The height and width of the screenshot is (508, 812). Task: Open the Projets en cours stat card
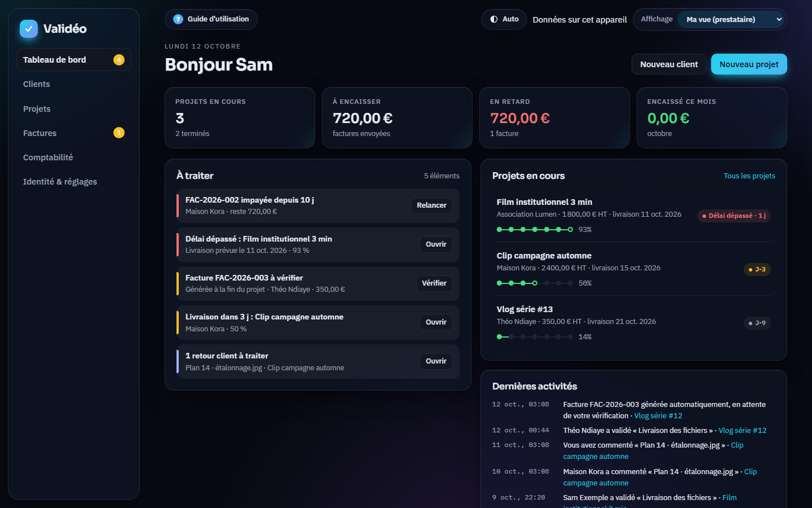(240, 117)
